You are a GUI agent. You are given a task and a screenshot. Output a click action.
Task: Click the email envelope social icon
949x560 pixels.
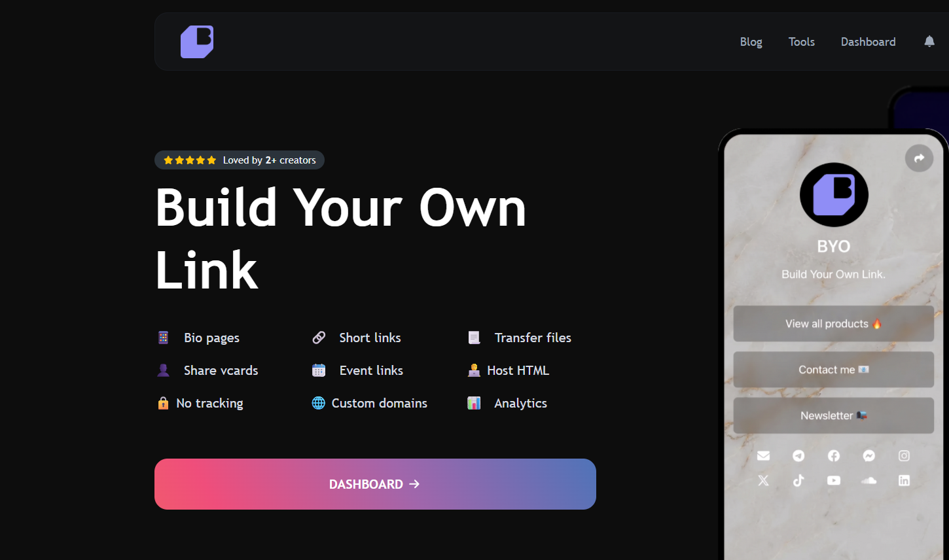click(763, 456)
